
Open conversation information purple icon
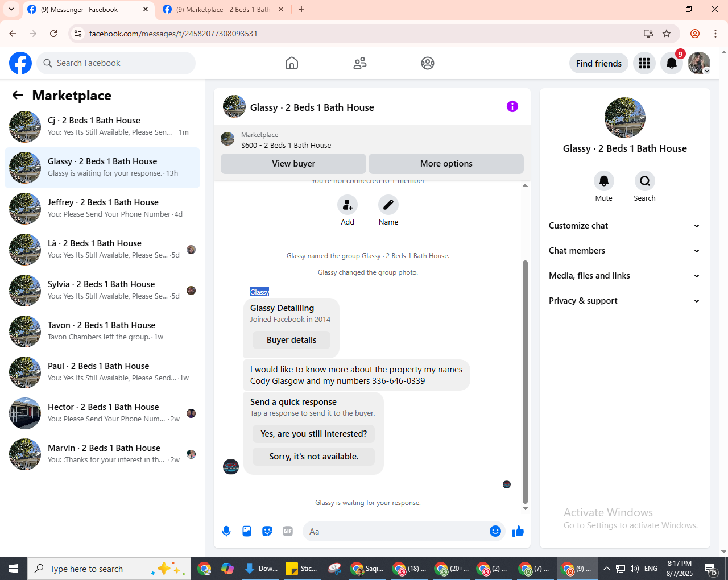(x=512, y=106)
